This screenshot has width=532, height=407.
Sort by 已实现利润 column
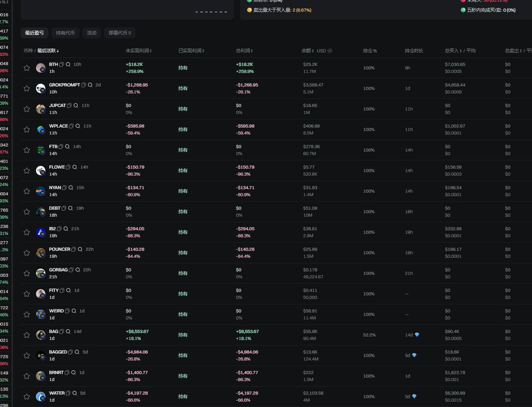tap(191, 51)
